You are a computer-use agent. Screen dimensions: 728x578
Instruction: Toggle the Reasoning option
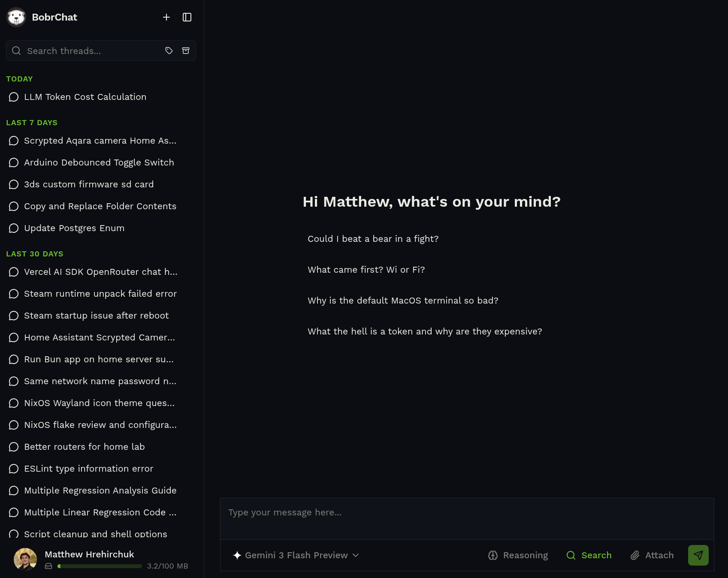(518, 555)
